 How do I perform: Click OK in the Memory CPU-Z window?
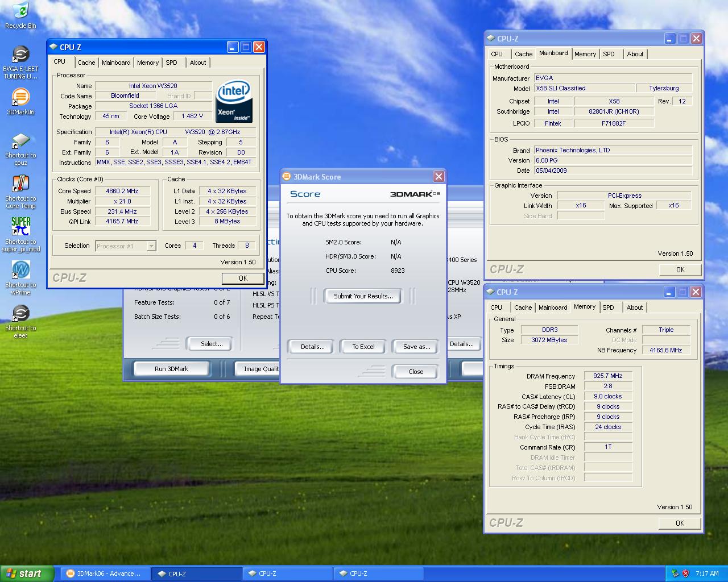click(680, 523)
